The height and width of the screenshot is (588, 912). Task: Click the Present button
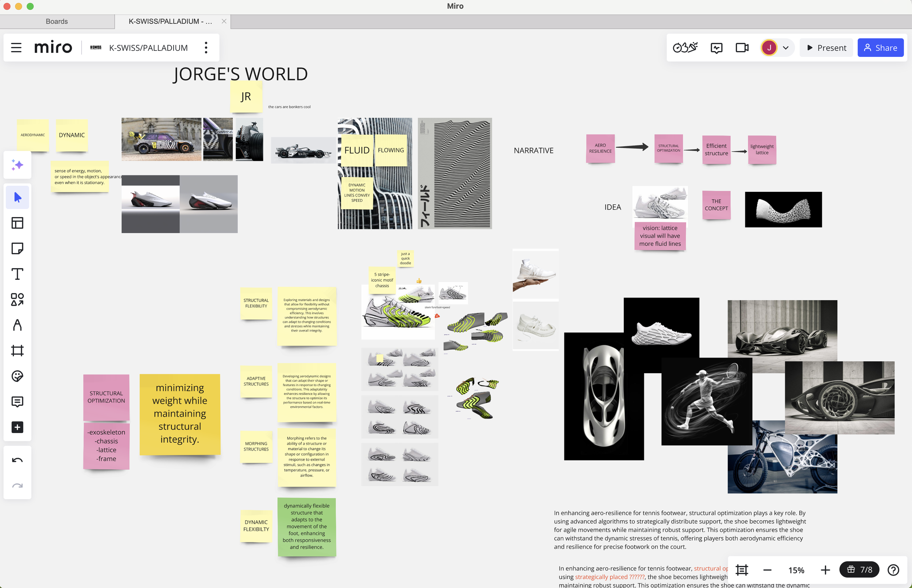click(826, 48)
